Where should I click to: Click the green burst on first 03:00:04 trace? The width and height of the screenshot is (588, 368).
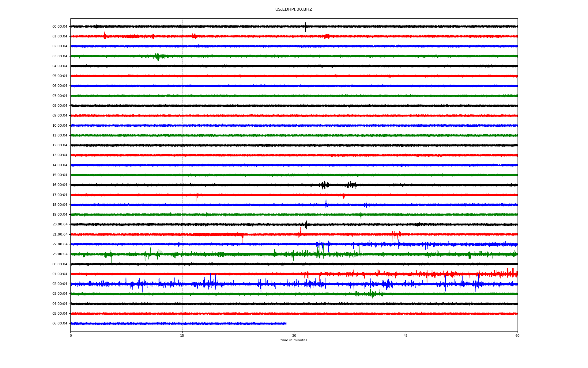pos(157,56)
